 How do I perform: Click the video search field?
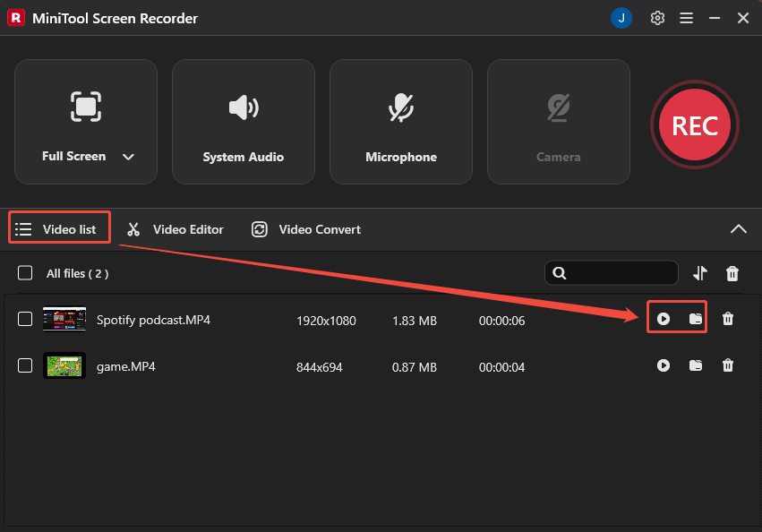pos(612,273)
